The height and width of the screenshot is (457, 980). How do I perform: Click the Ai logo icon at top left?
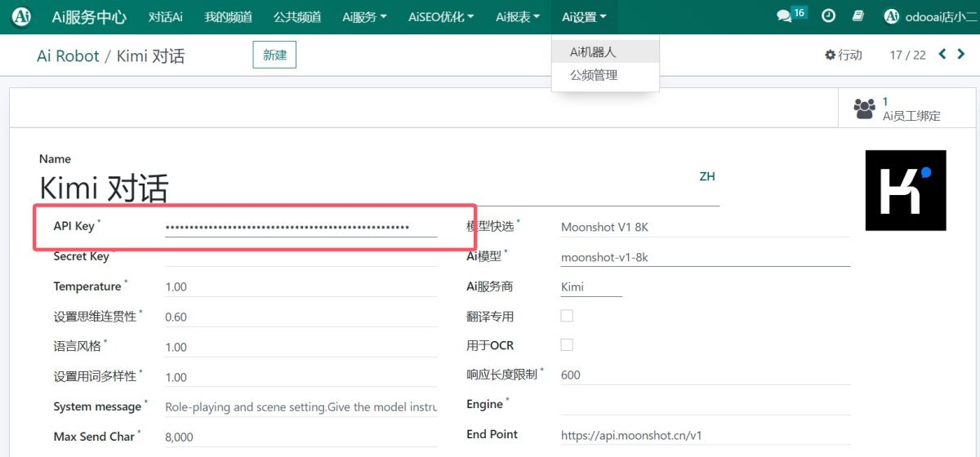click(22, 16)
